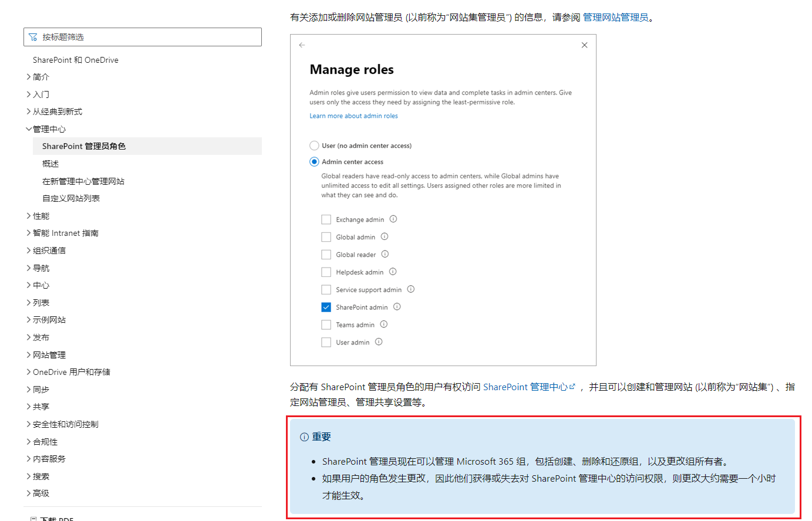Follow the 管理网站管理员 link
The height and width of the screenshot is (521, 812).
tap(615, 18)
